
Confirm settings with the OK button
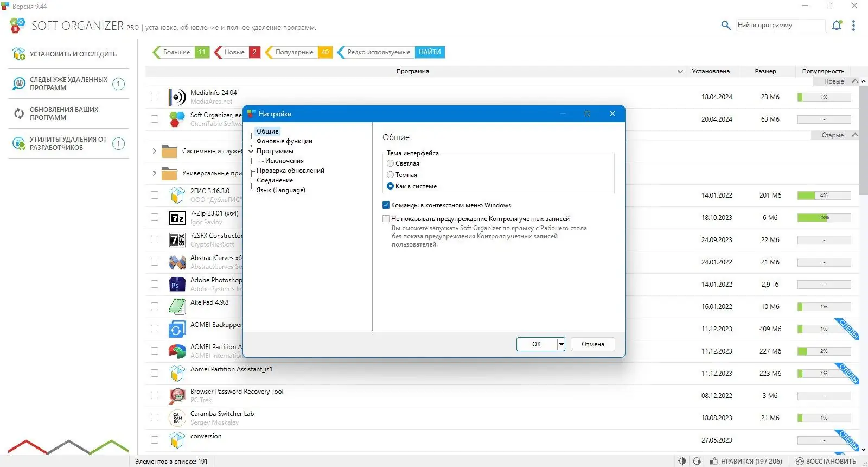[537, 344]
